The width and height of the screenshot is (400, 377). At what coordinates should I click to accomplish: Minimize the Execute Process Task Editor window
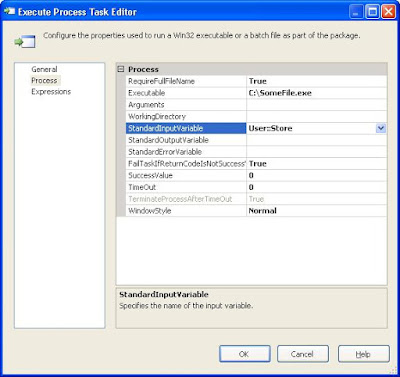point(356,12)
